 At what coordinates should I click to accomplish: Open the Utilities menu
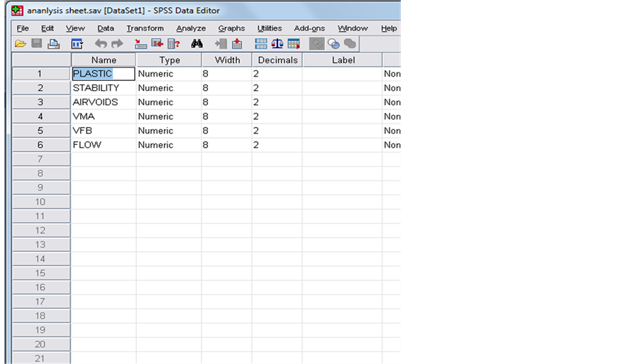point(270,28)
